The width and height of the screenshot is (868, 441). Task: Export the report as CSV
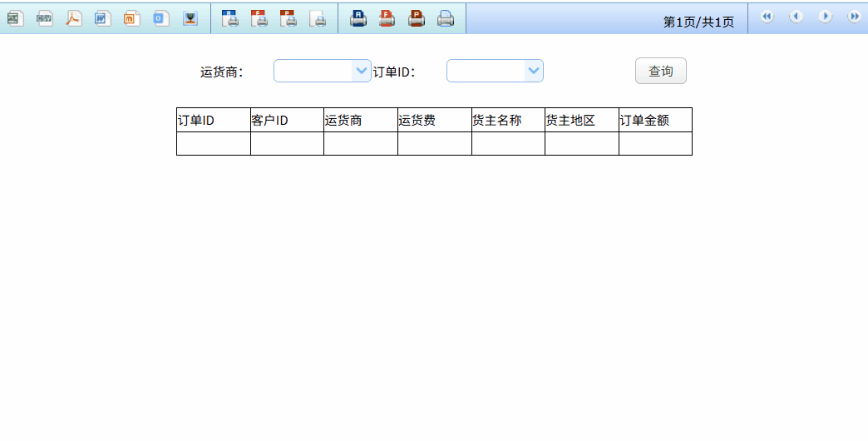[44, 18]
